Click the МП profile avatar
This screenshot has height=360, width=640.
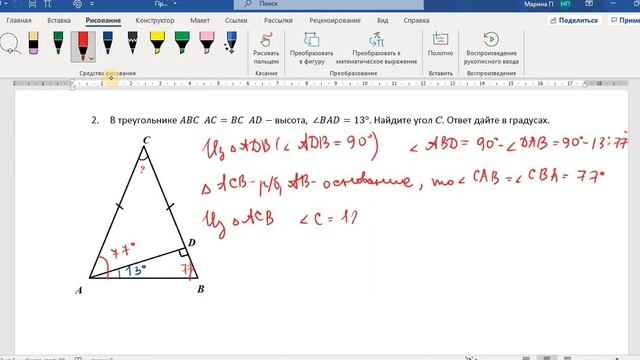565,4
